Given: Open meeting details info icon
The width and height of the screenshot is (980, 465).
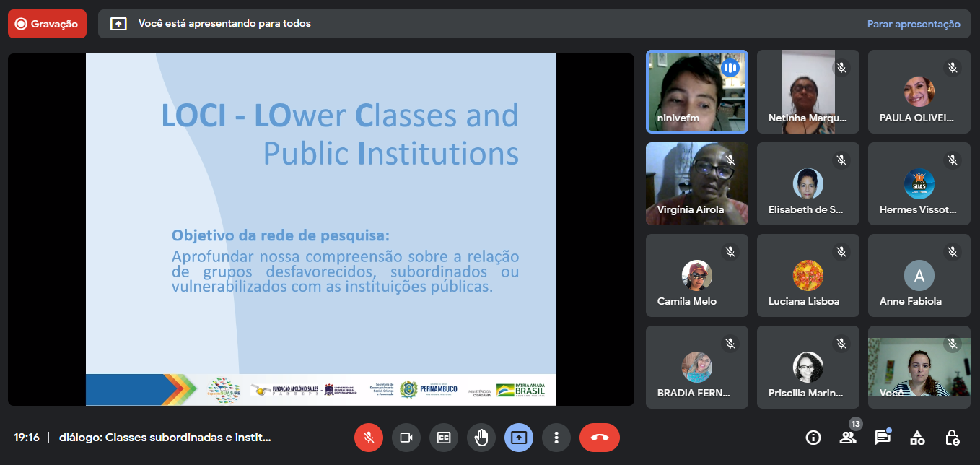Looking at the screenshot, I should point(813,438).
